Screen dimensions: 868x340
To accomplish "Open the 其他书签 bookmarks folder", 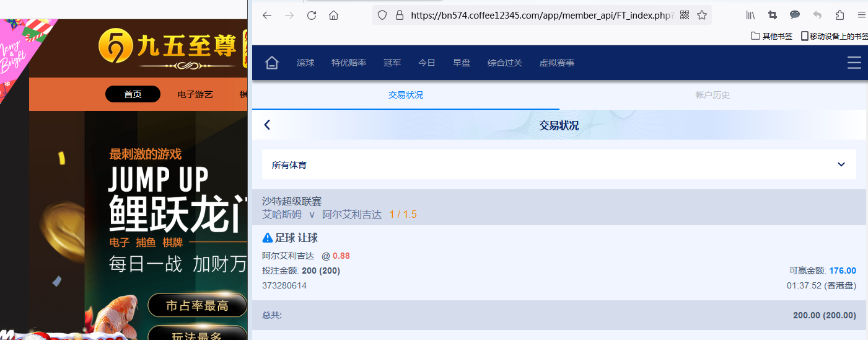I will (x=771, y=36).
